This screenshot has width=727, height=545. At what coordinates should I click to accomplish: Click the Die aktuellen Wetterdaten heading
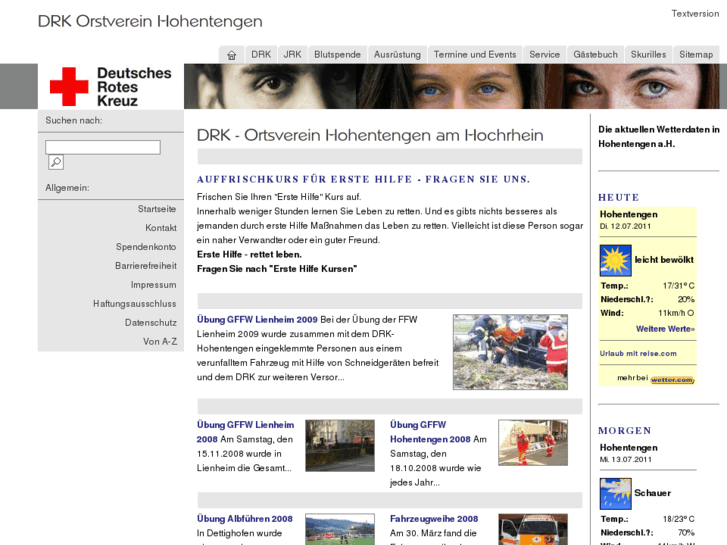tap(658, 137)
